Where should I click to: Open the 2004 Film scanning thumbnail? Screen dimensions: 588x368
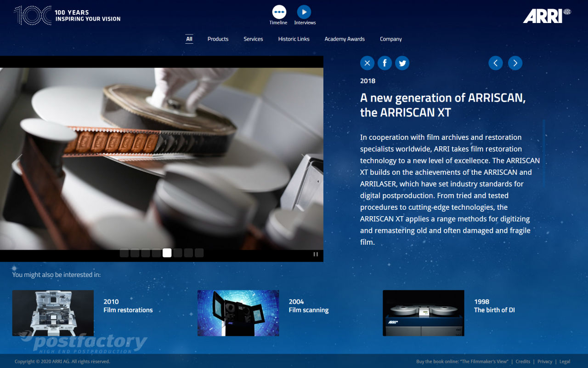click(238, 313)
